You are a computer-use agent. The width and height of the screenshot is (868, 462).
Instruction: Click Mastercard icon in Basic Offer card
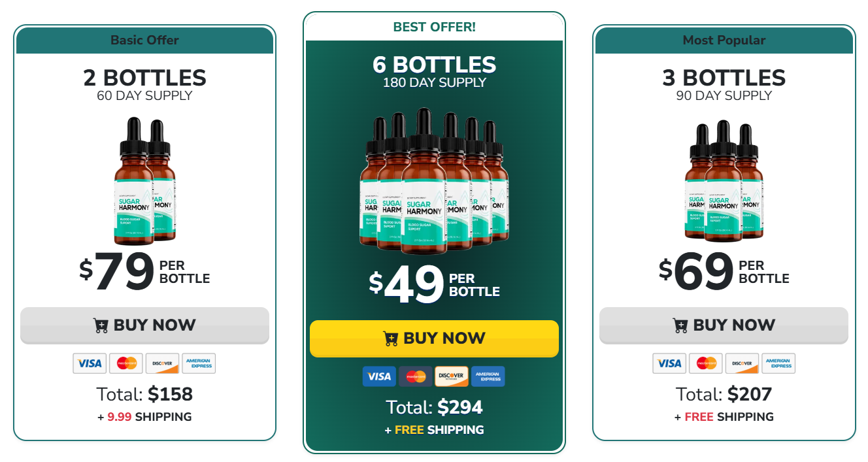pos(126,363)
